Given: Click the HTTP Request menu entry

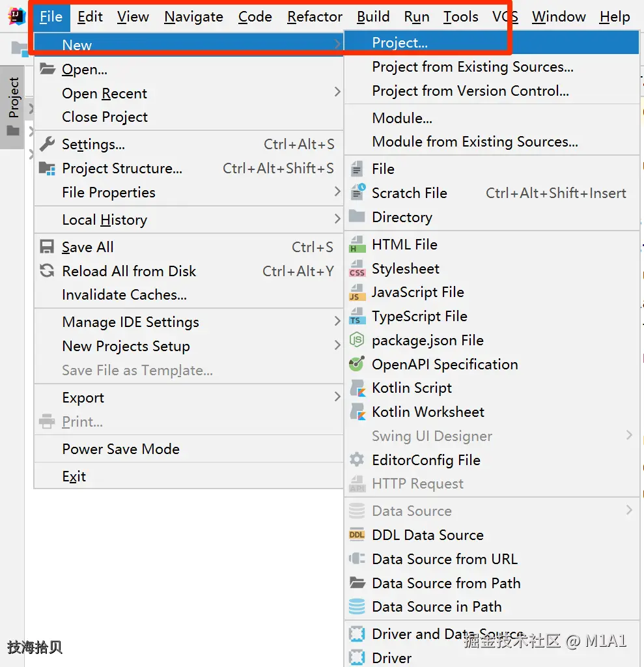Looking at the screenshot, I should pyautogui.click(x=492, y=484).
